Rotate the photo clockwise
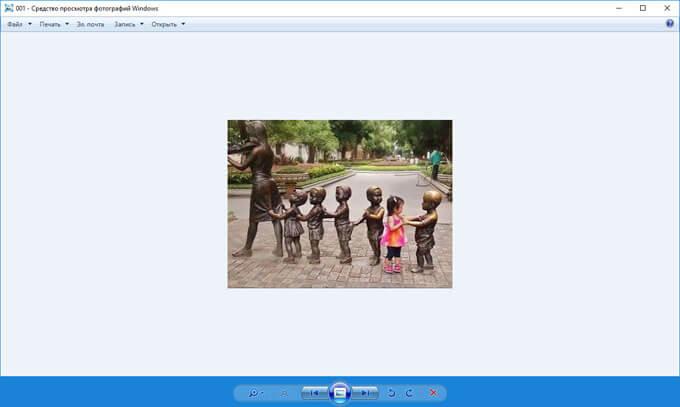This screenshot has width=680, height=407. [409, 393]
